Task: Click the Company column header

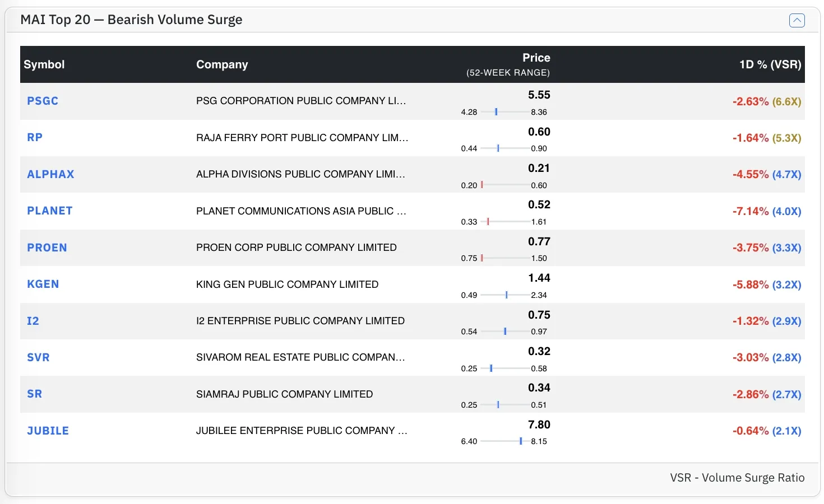Action: click(222, 64)
